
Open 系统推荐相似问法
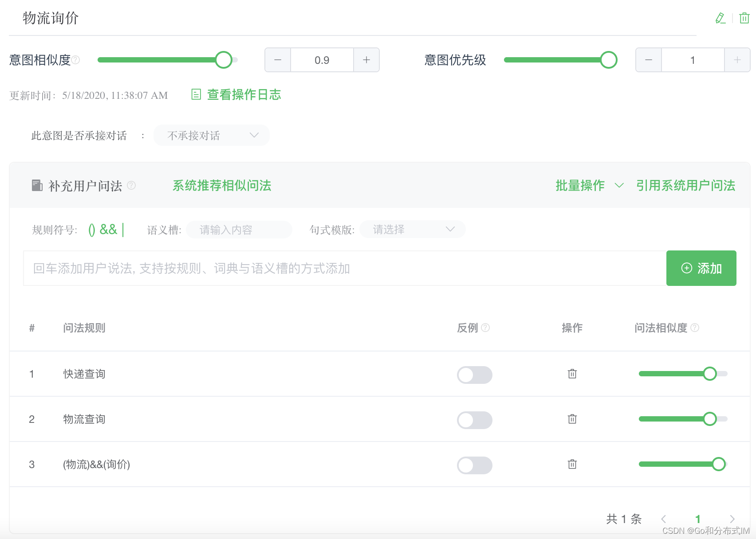pyautogui.click(x=222, y=185)
